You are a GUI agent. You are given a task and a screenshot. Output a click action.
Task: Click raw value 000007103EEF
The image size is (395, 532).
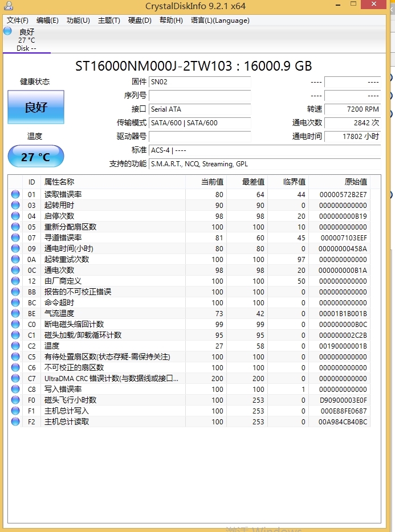[344, 238]
